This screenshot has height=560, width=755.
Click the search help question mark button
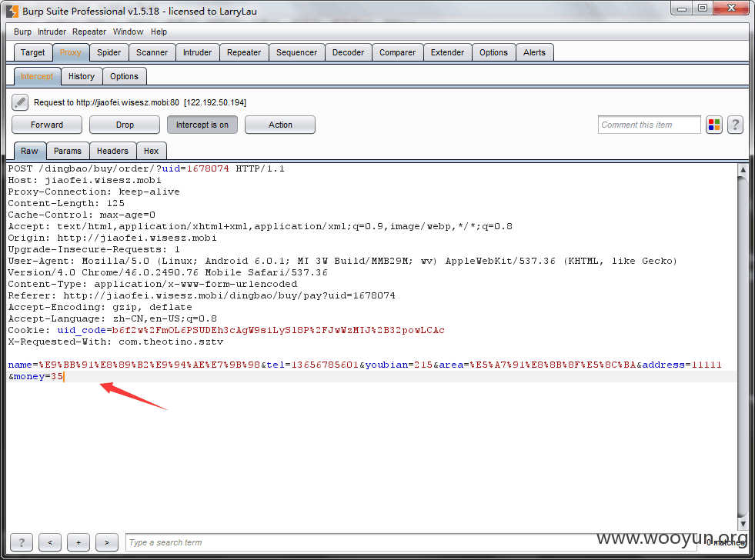pyautogui.click(x=22, y=542)
